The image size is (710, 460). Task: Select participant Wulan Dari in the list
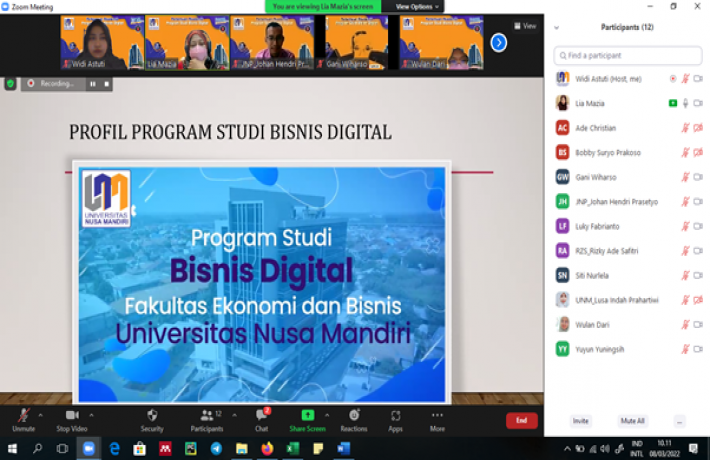[x=628, y=325]
